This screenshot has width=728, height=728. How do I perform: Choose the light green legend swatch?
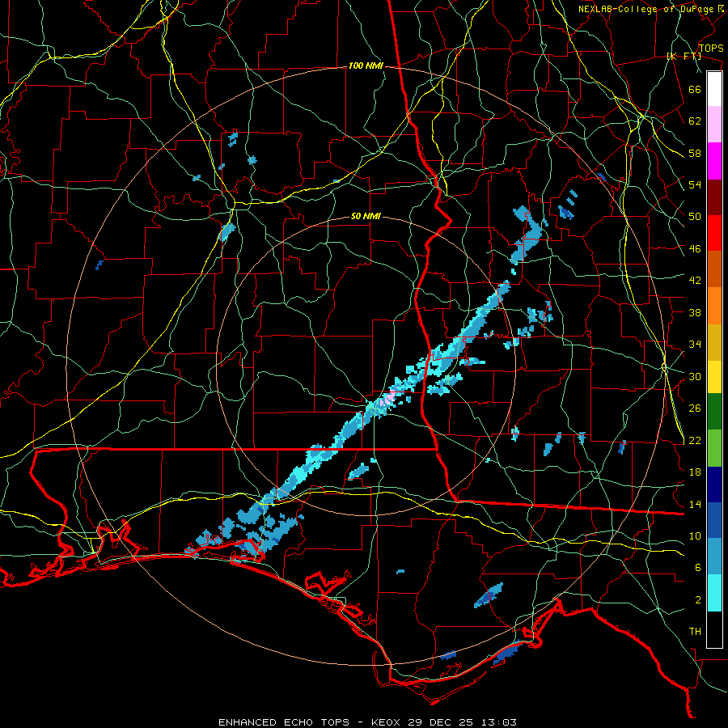pos(714,448)
